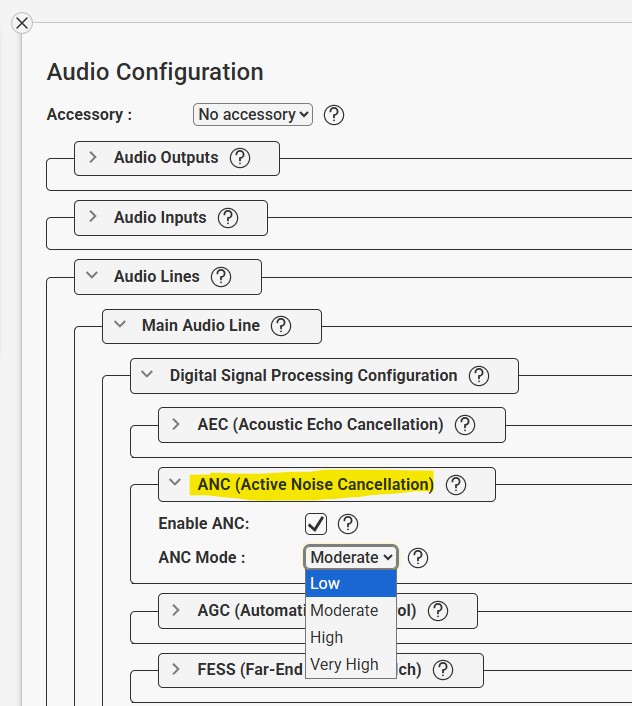
Task: Click Digital Signal Processing Configuration help icon
Action: click(479, 376)
